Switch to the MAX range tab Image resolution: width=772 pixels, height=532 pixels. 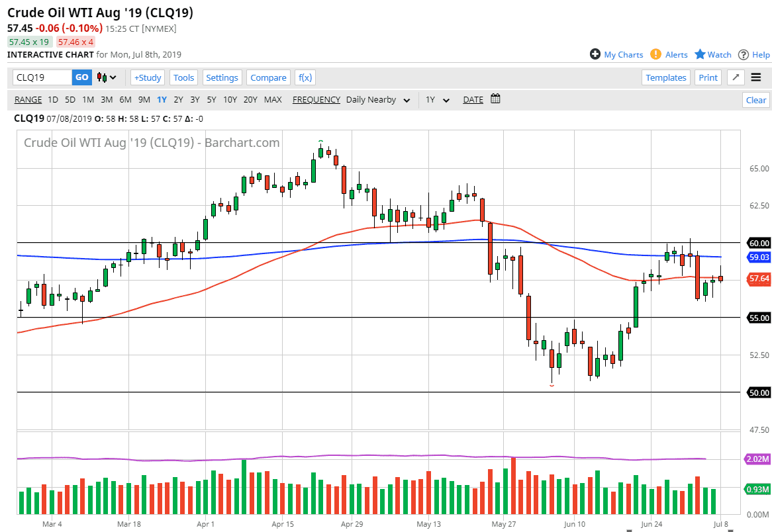pos(273,99)
